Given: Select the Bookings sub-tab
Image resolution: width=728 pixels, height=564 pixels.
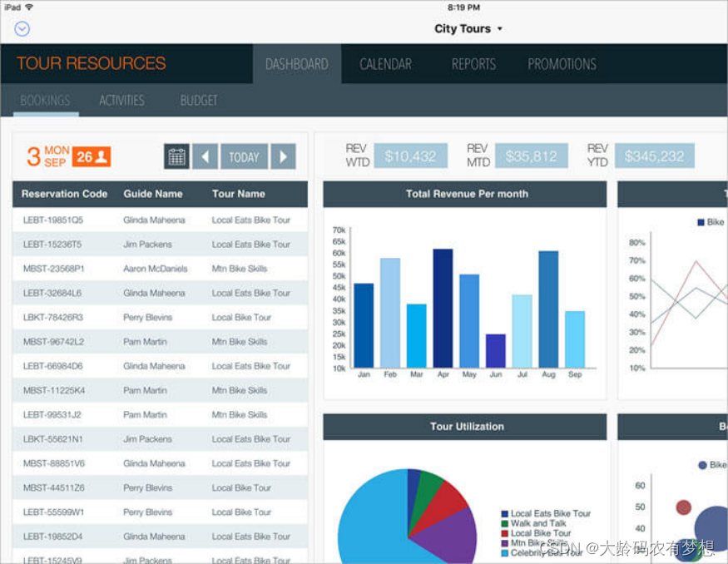Looking at the screenshot, I should (x=46, y=101).
